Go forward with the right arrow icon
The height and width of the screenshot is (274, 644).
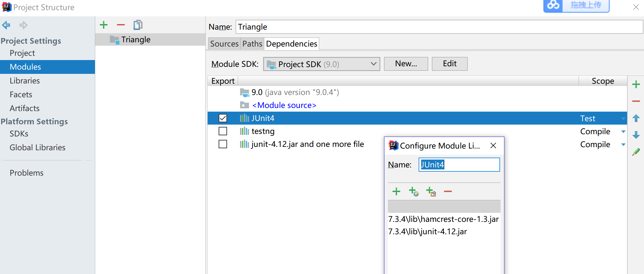[x=23, y=25]
